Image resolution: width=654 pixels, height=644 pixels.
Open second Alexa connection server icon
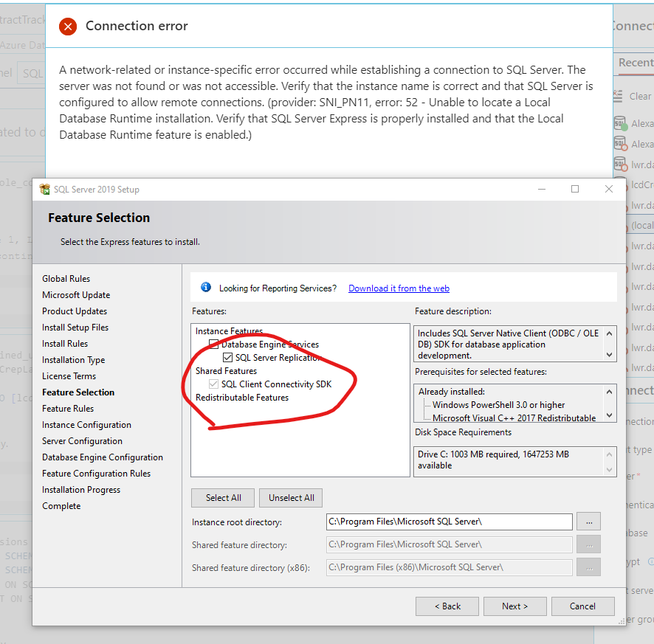(620, 144)
